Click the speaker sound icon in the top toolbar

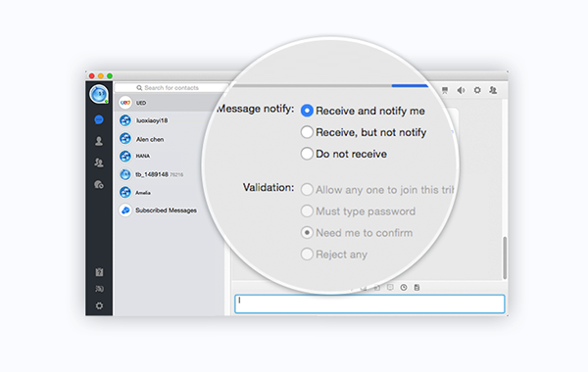(461, 90)
